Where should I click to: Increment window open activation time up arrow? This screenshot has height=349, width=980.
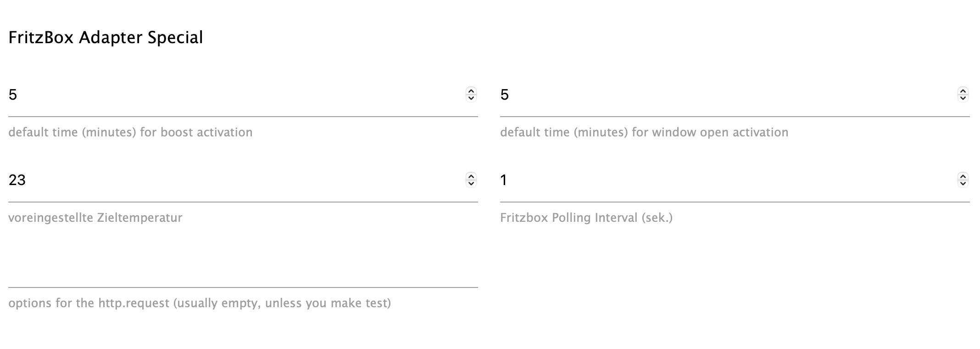pos(963,91)
